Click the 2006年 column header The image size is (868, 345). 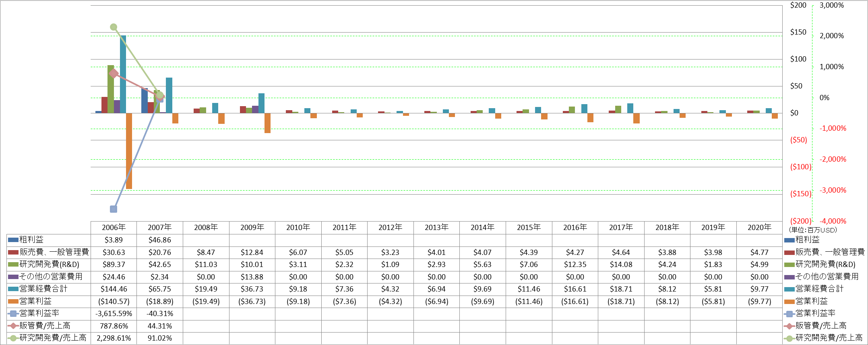coord(114,227)
